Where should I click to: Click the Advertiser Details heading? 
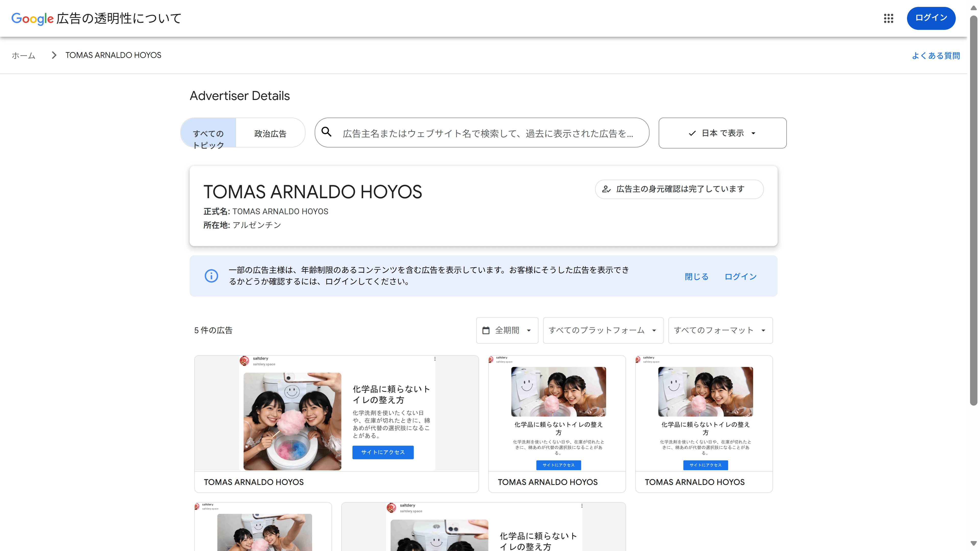point(240,96)
